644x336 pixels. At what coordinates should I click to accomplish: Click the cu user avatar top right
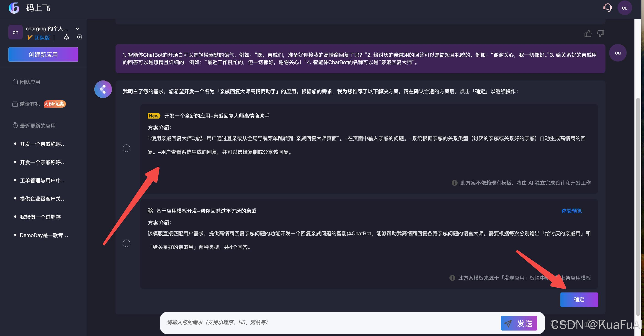(x=624, y=8)
